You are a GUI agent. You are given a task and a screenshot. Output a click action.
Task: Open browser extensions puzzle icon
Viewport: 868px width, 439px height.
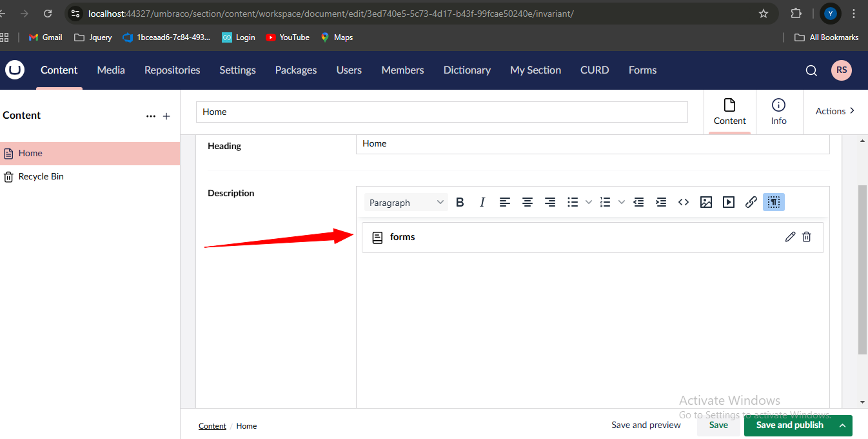coord(796,14)
